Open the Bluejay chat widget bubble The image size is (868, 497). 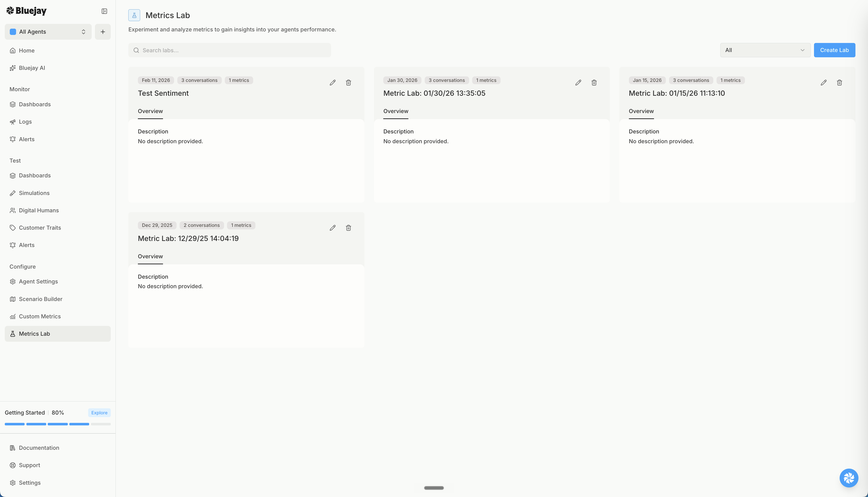point(849,478)
